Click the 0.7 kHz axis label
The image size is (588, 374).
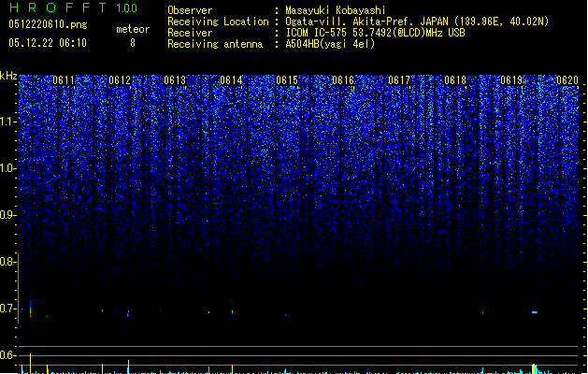(x=7, y=309)
